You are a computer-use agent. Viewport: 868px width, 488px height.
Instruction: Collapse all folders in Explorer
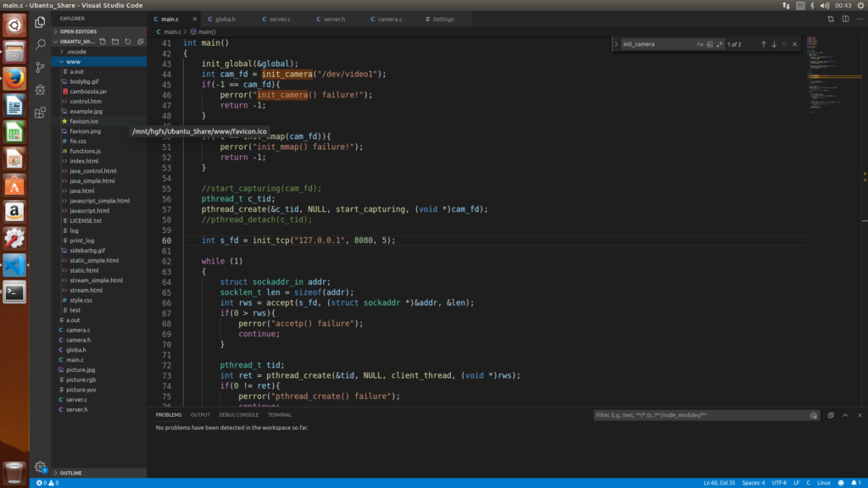tap(140, 41)
